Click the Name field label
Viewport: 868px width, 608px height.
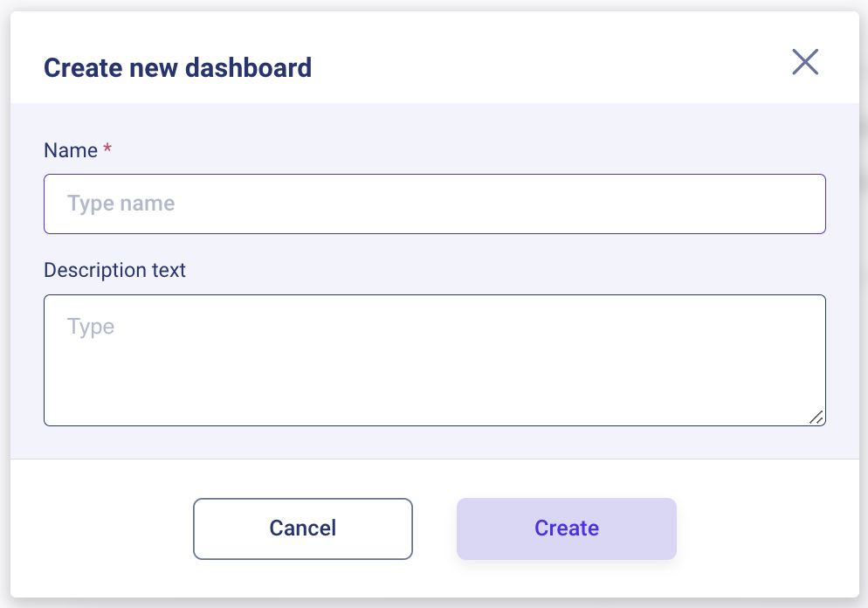pyautogui.click(x=71, y=150)
